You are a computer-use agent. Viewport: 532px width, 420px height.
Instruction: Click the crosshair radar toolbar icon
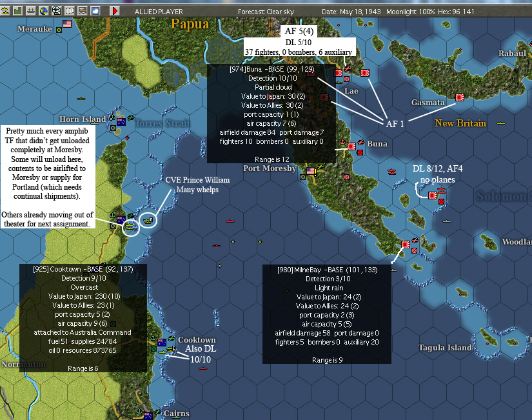[x=56, y=11]
